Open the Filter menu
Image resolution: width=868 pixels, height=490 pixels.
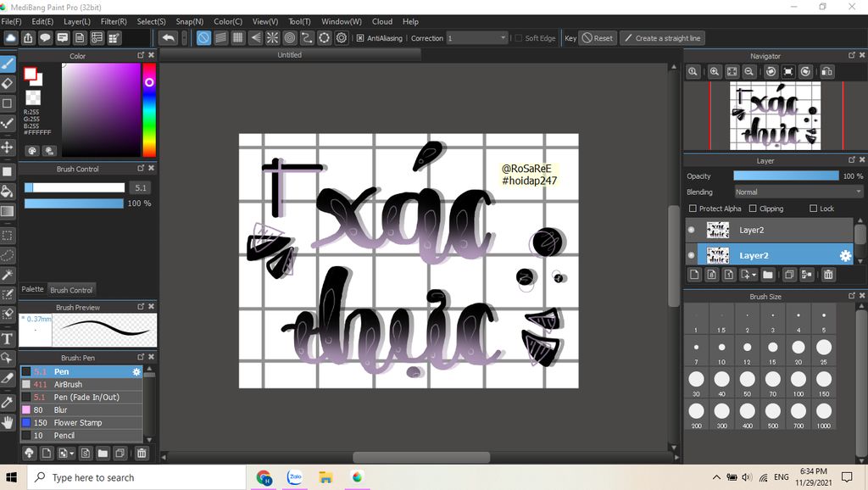(114, 21)
